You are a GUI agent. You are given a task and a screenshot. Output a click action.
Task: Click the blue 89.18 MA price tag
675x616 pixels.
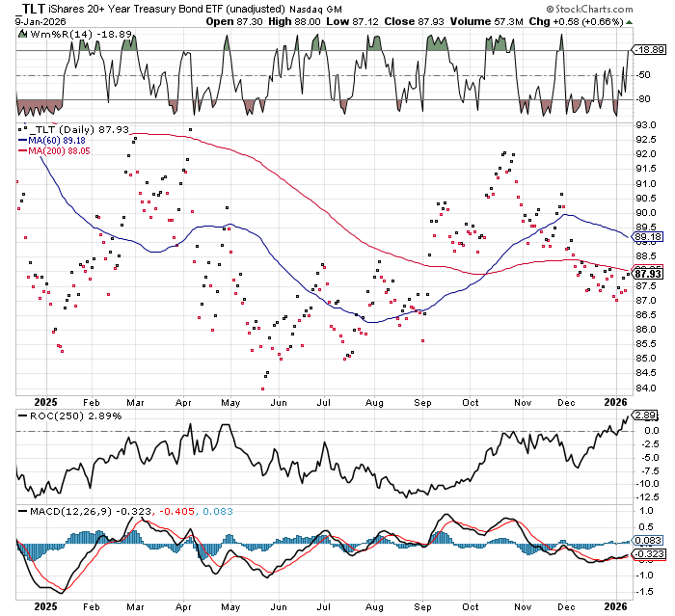pos(644,235)
